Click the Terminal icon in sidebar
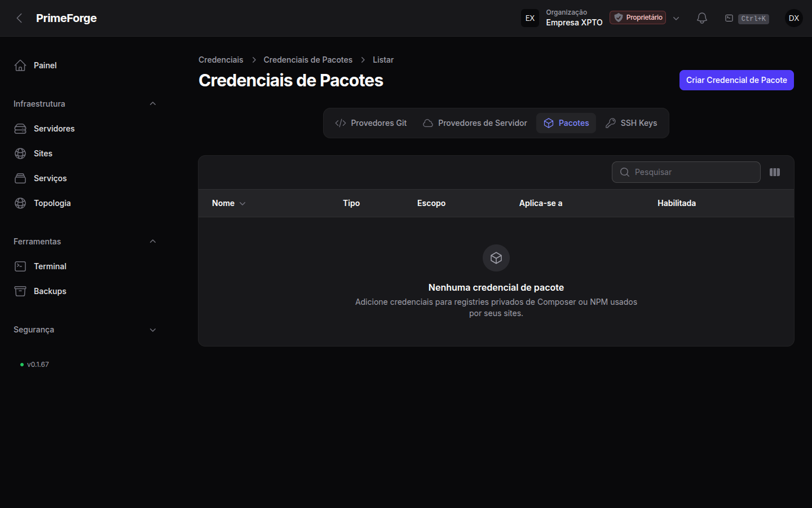The image size is (812, 508). [20, 266]
